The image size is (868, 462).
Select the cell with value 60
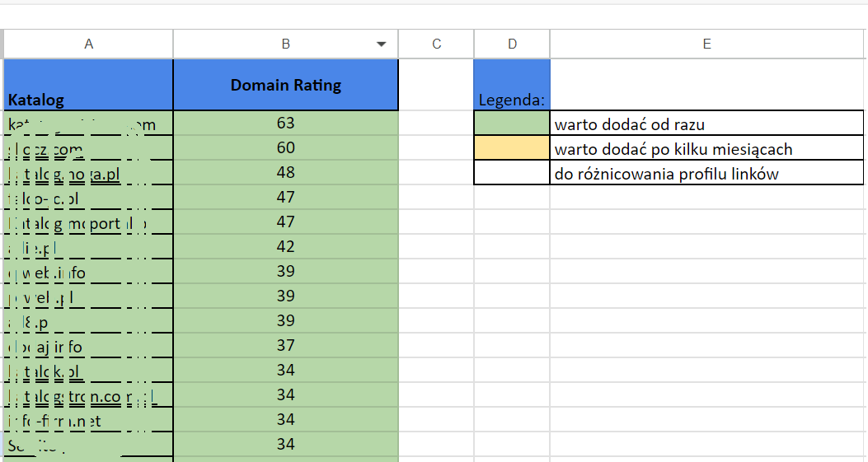coord(286,147)
